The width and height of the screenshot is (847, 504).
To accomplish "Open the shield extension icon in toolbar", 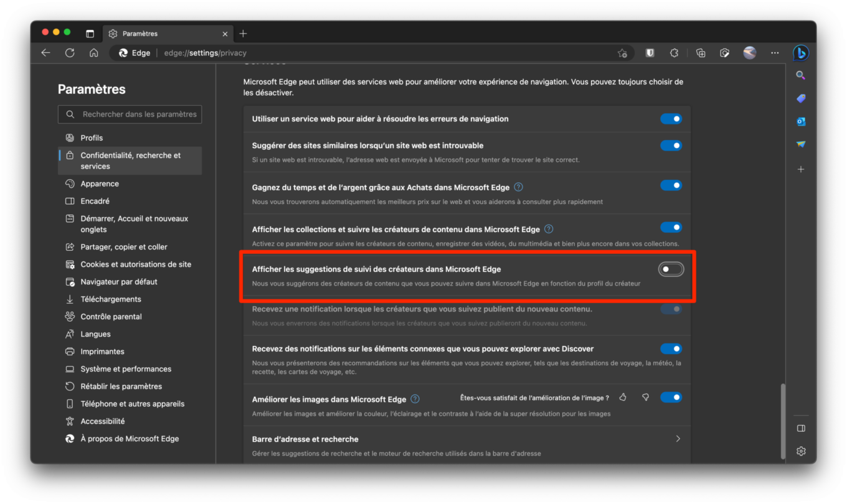I will pos(650,53).
